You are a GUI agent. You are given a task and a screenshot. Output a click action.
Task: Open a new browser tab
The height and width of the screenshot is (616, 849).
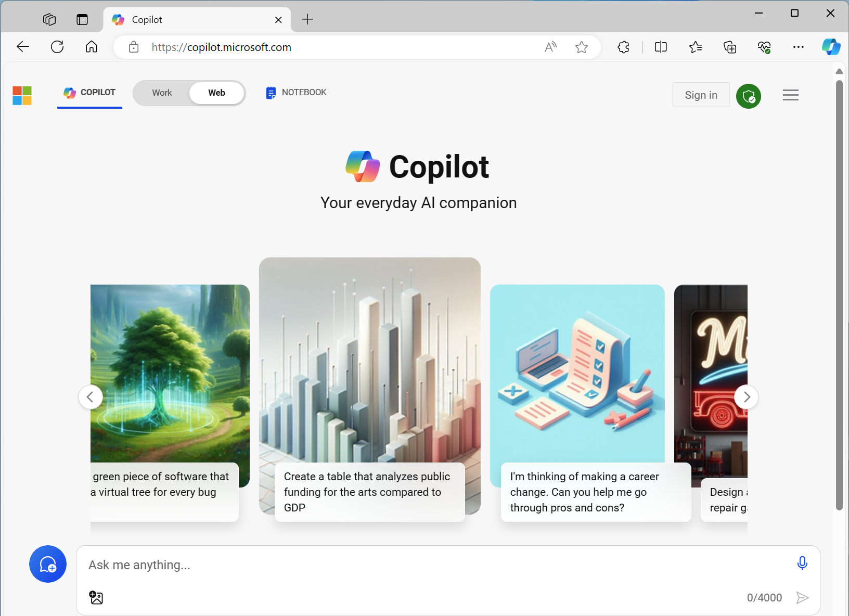pyautogui.click(x=307, y=20)
